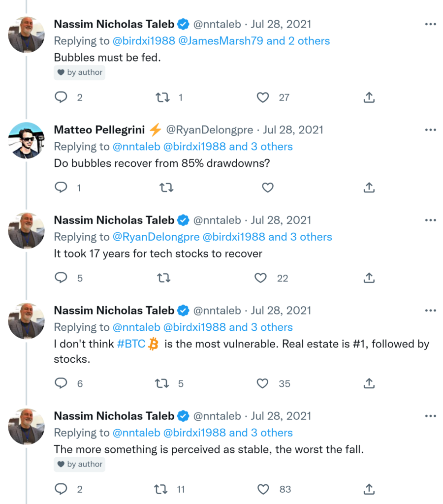Viewport: 443px width, 504px height.
Task: Open more options on first Taleb tweet
Action: (x=430, y=24)
